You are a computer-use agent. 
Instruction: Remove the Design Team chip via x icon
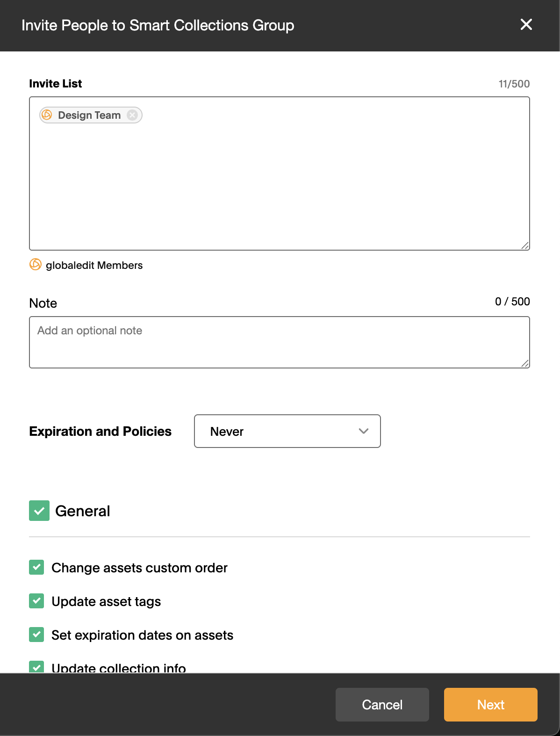[x=133, y=115]
